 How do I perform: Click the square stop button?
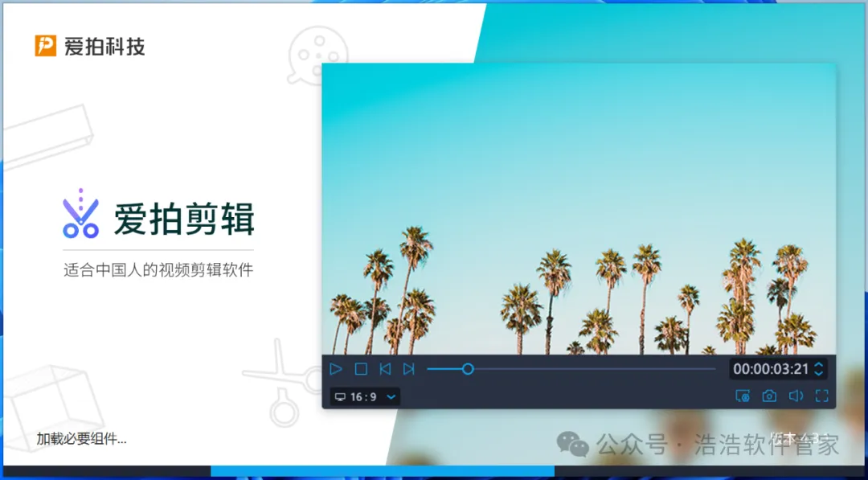[x=361, y=369]
